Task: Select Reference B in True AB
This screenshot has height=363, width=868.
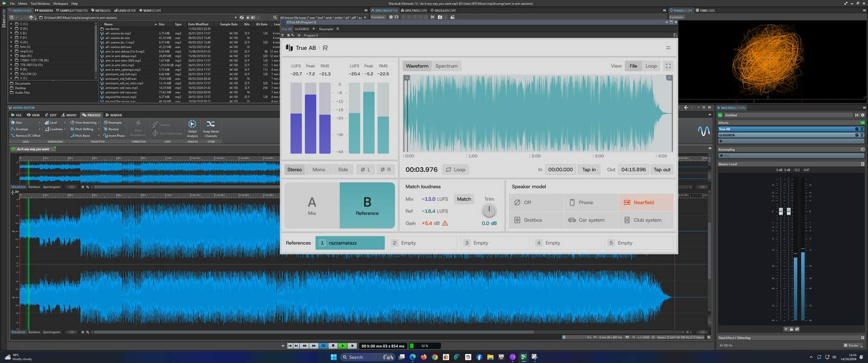Action: pos(367,205)
